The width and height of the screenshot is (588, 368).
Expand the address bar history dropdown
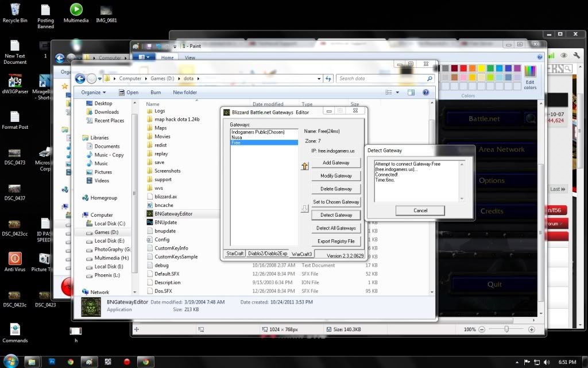[319, 79]
